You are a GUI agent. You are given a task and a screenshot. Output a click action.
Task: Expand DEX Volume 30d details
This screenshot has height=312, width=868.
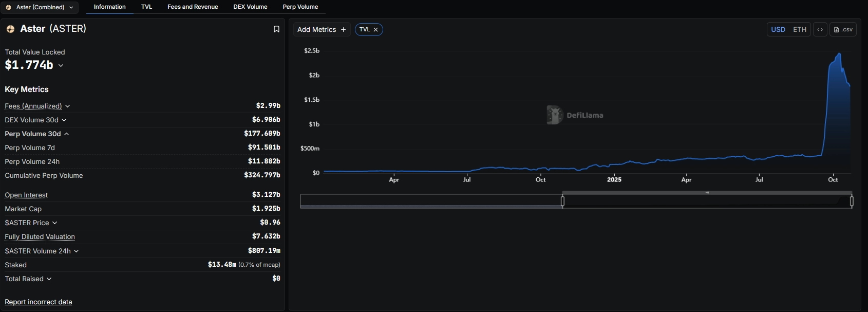point(64,120)
